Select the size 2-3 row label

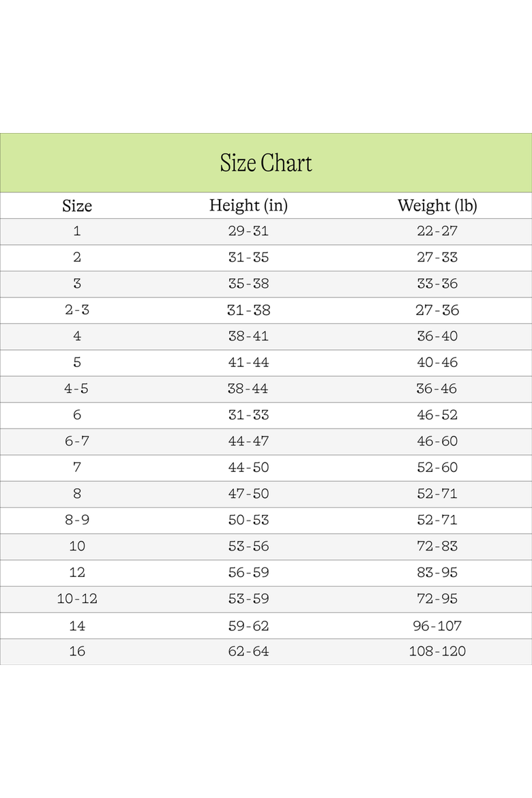77,310
